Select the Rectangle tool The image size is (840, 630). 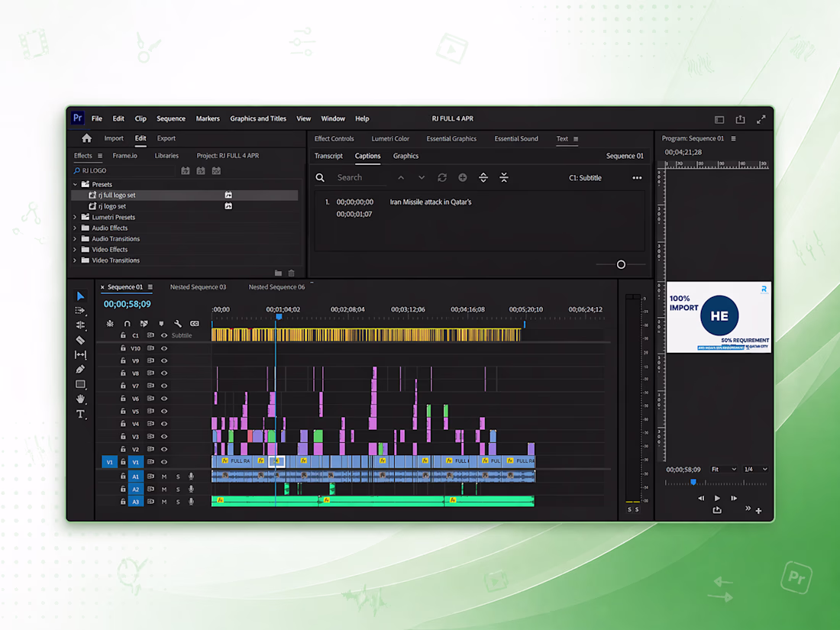[x=80, y=384]
